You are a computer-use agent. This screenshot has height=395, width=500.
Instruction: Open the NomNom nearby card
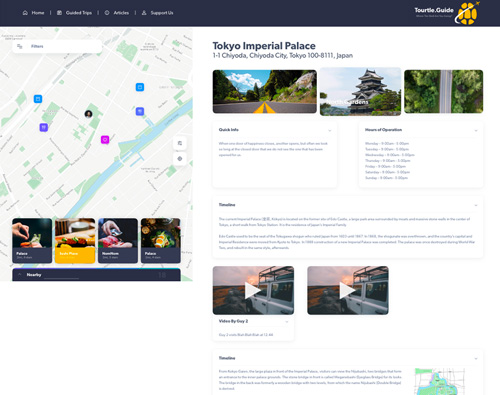coord(118,241)
